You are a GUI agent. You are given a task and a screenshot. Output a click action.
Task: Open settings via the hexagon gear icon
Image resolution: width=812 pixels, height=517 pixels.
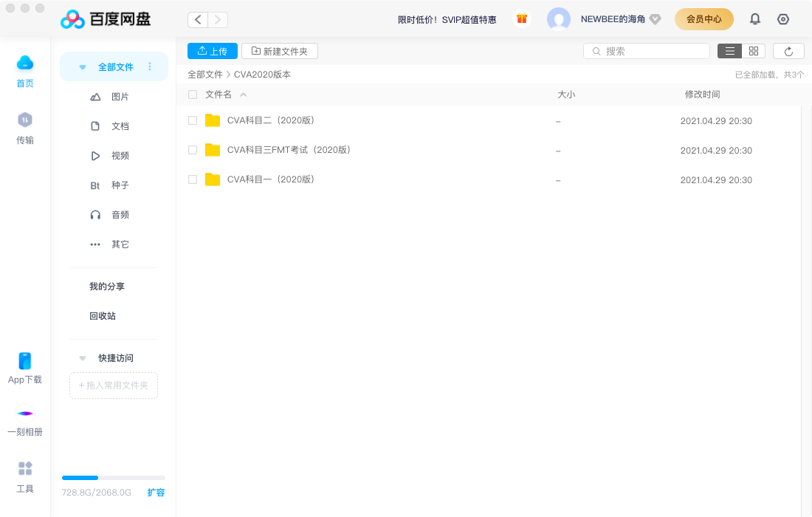[783, 19]
